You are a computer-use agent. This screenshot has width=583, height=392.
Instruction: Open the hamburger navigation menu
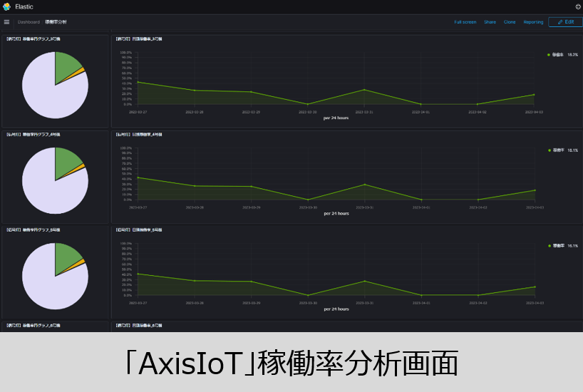click(7, 22)
